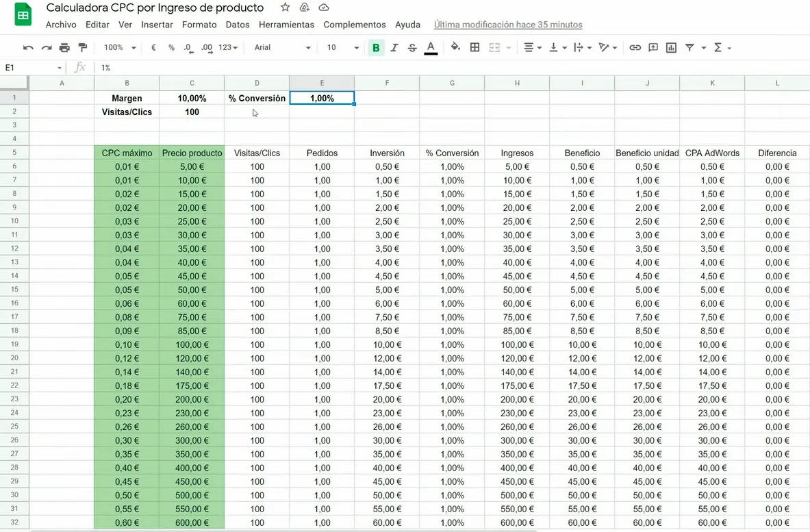810x532 pixels.
Task: Insert a link
Action: coord(635,47)
